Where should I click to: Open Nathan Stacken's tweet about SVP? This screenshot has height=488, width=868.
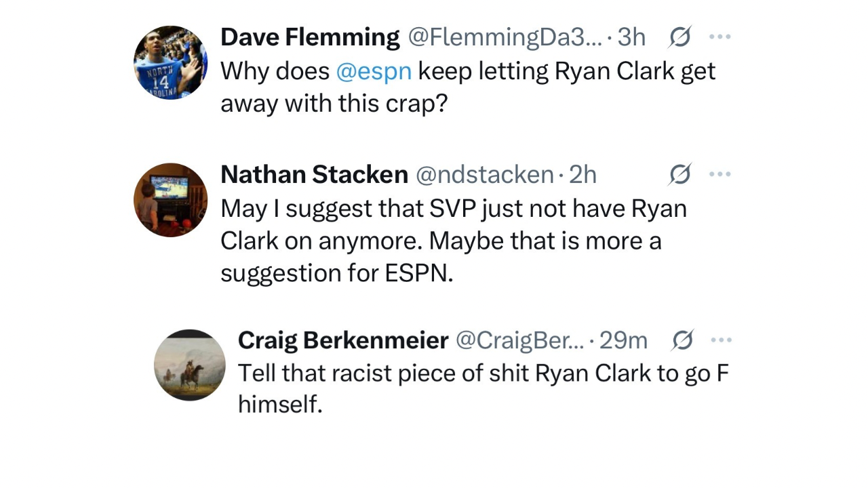453,241
